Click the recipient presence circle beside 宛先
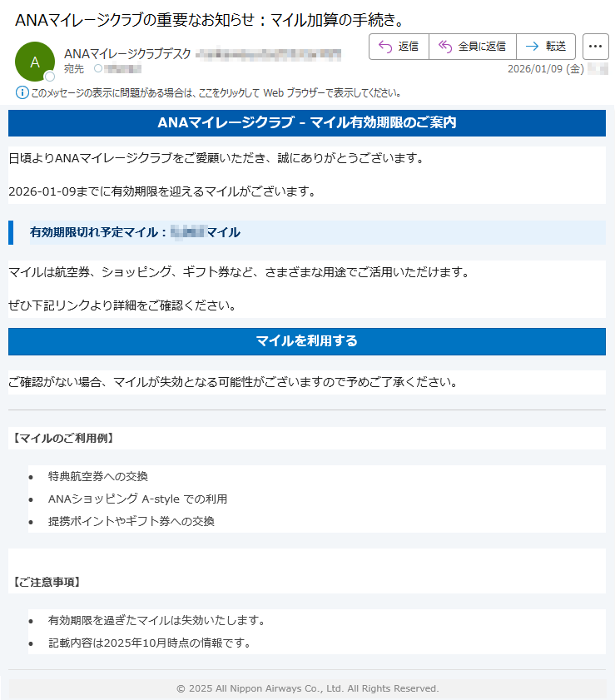This screenshot has width=615, height=700. tap(98, 69)
